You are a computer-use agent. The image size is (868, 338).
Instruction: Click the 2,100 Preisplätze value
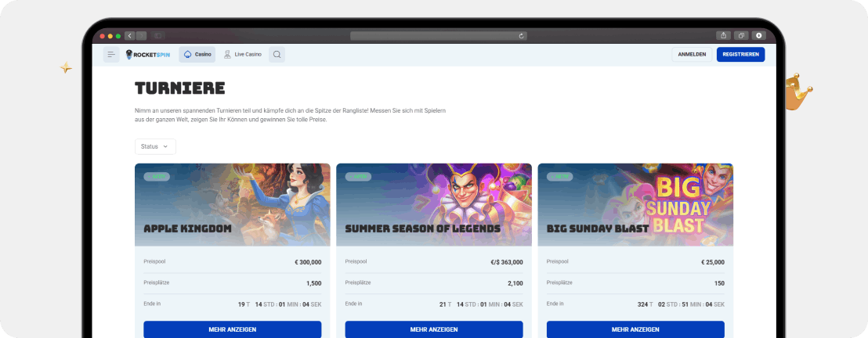point(515,283)
